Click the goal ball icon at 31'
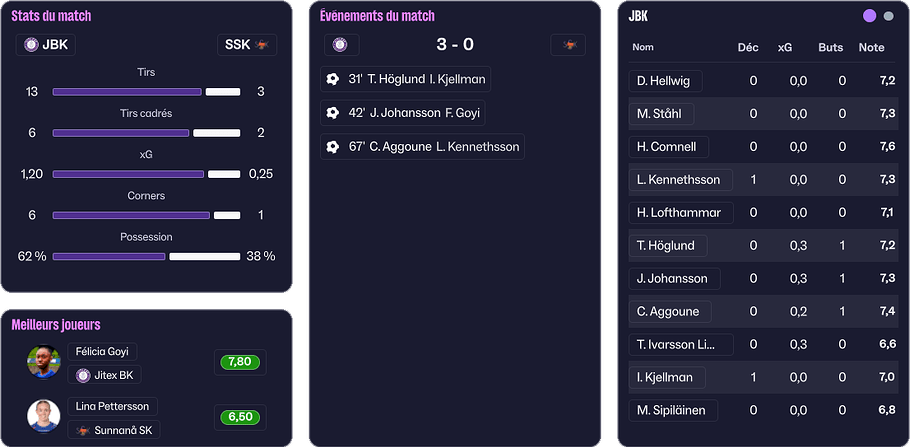 (x=333, y=80)
